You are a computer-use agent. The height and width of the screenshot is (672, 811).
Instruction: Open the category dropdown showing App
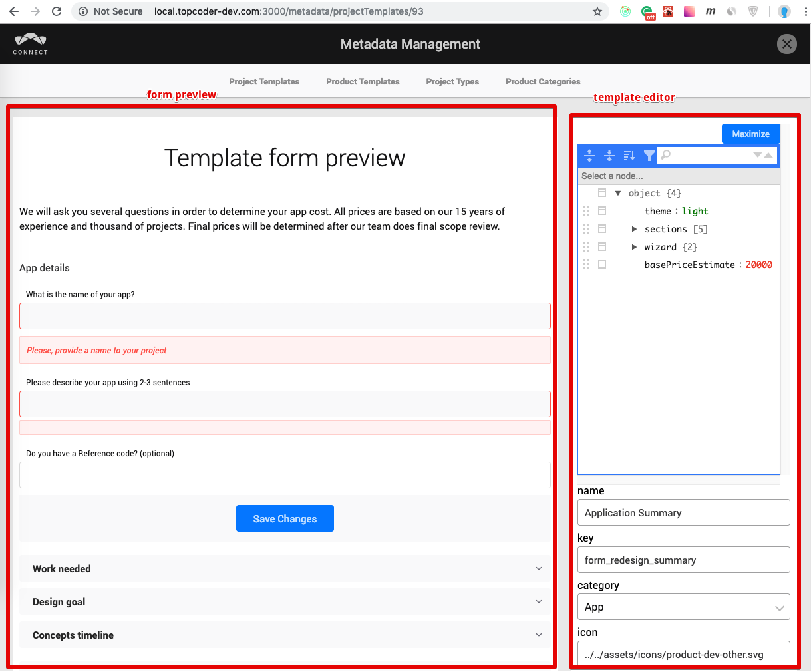point(684,607)
